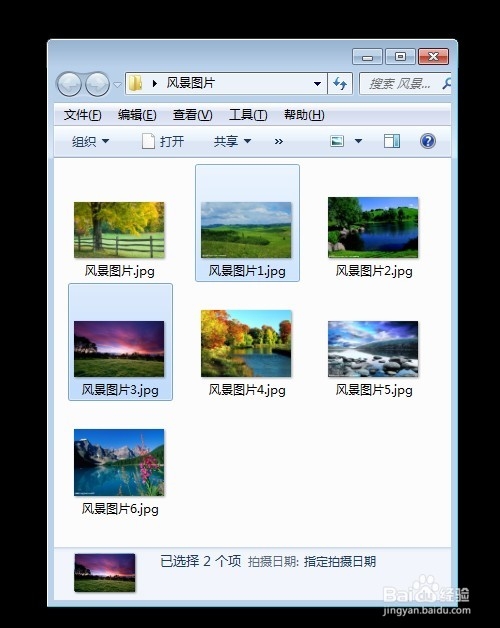Expand the address bar history dropdown

[317, 84]
